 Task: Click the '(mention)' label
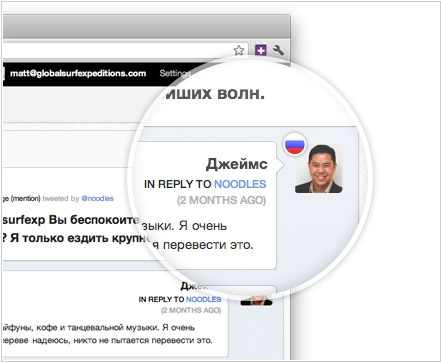pos(25,199)
